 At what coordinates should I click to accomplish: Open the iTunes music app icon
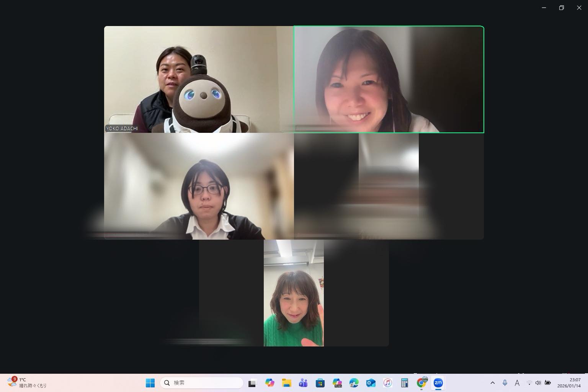[387, 383]
